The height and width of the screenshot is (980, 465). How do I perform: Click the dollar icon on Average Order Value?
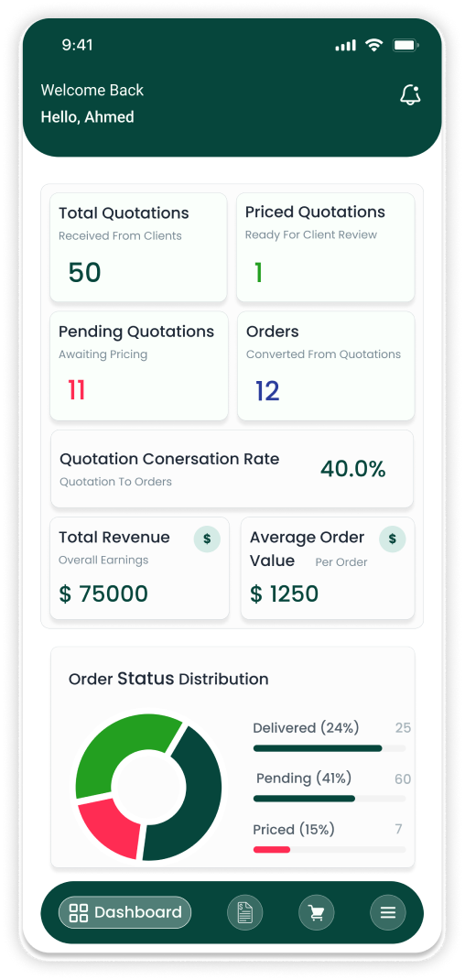[x=393, y=539]
